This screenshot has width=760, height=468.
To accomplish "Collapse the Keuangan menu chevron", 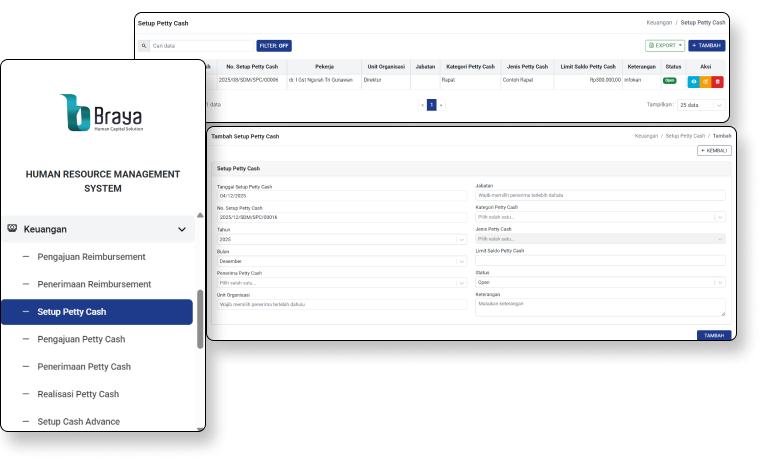I will pyautogui.click(x=182, y=229).
